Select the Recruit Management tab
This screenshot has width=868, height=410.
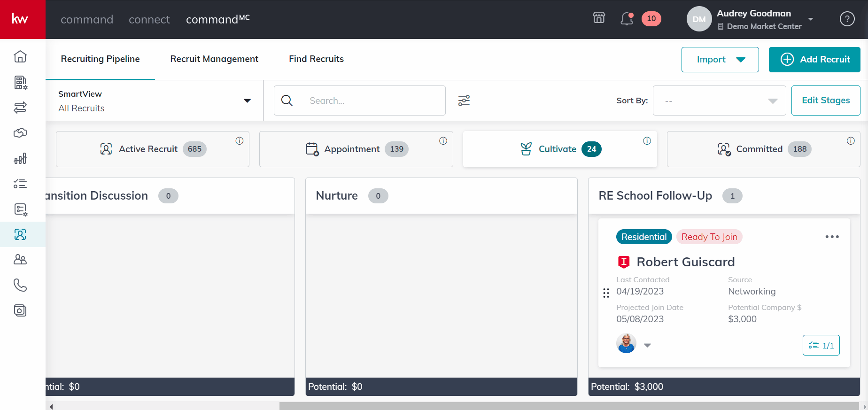[214, 59]
